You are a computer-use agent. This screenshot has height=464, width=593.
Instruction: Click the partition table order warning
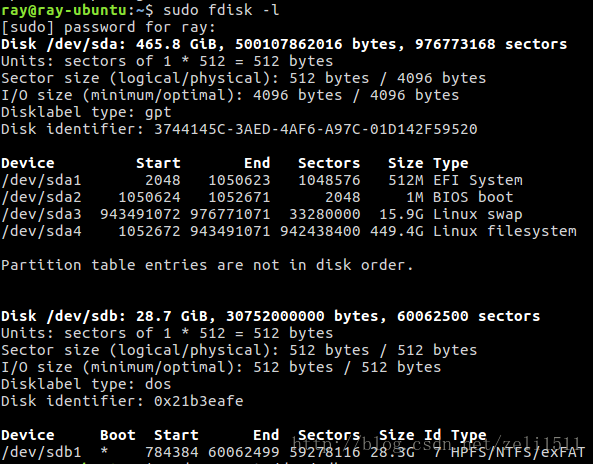[x=207, y=265]
